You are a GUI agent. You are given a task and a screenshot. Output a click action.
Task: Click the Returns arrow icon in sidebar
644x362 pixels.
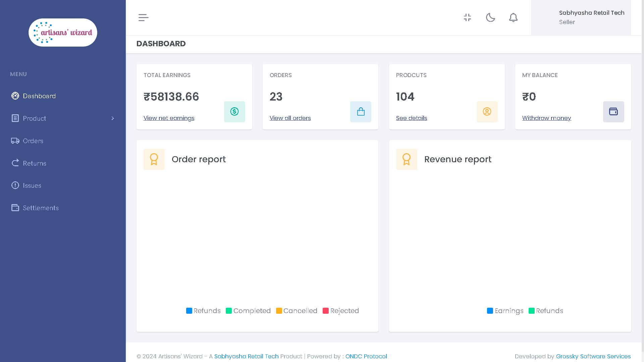point(15,163)
